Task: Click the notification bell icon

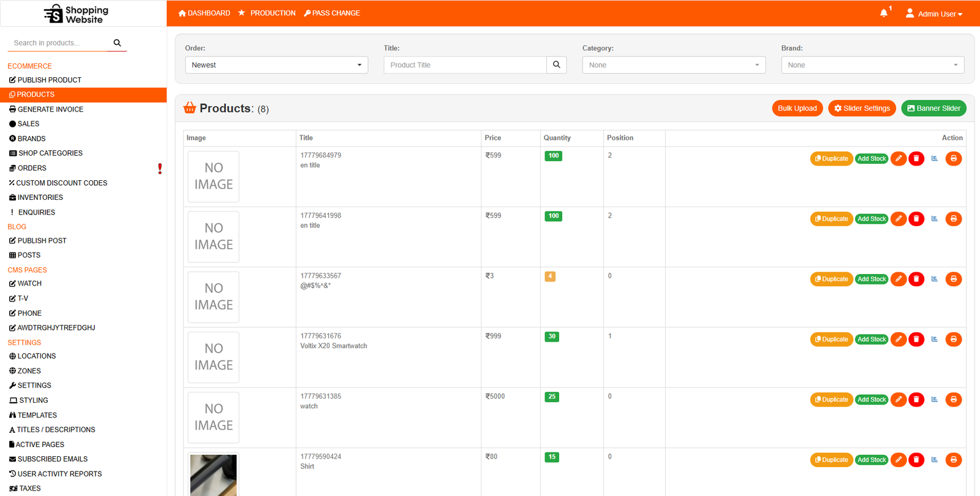Action: [883, 13]
